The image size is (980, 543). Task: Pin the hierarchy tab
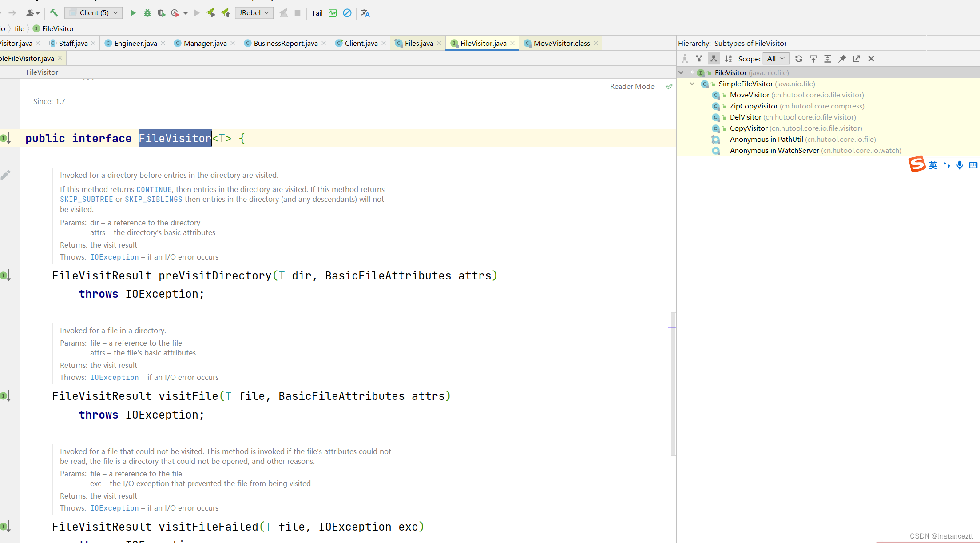(842, 59)
